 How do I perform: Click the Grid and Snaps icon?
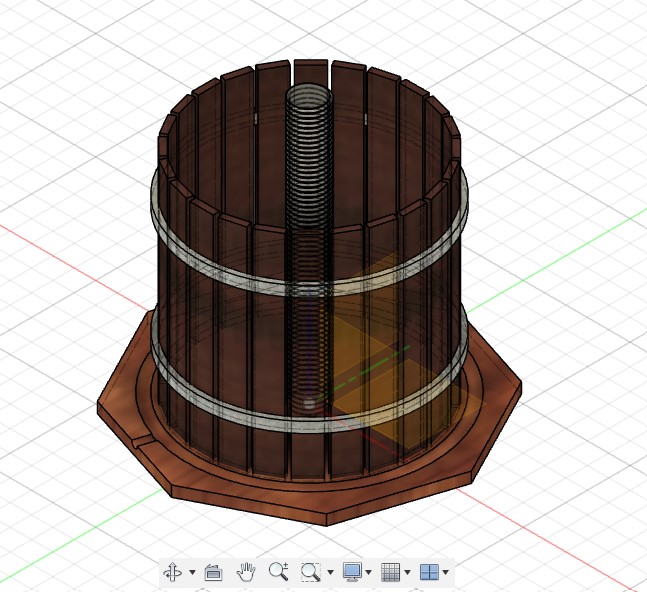coord(390,572)
